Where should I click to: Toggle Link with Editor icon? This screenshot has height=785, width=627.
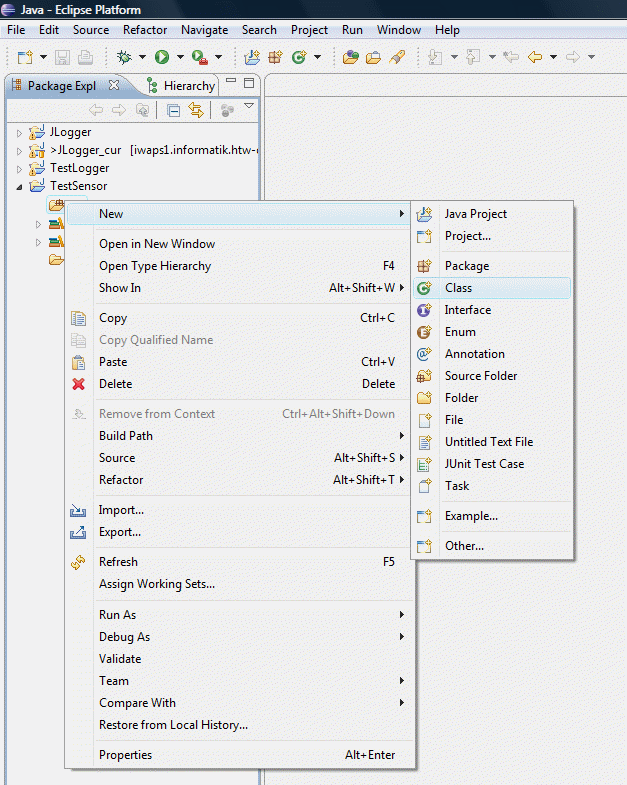coord(196,110)
